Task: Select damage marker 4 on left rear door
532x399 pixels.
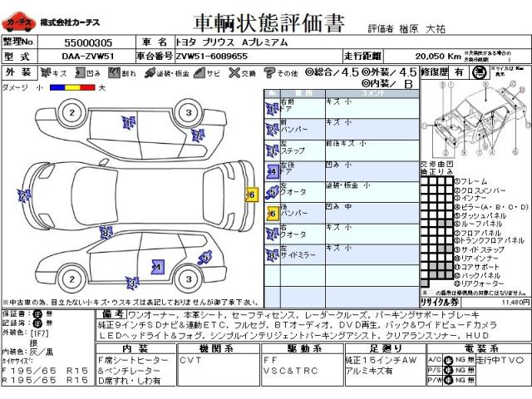Action: tap(156, 267)
